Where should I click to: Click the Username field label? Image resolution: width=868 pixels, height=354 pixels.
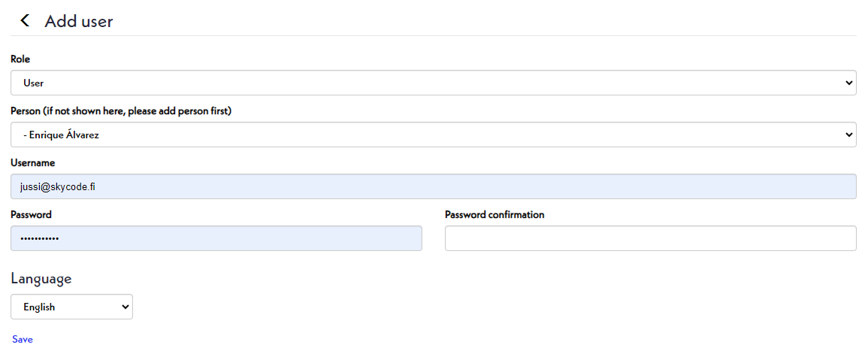[x=33, y=162]
